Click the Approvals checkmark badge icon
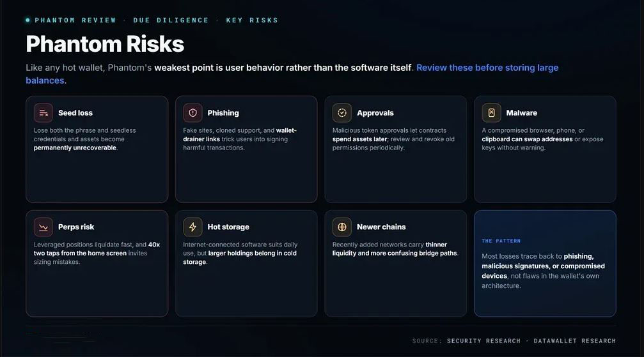The width and height of the screenshot is (644, 357). (x=342, y=113)
